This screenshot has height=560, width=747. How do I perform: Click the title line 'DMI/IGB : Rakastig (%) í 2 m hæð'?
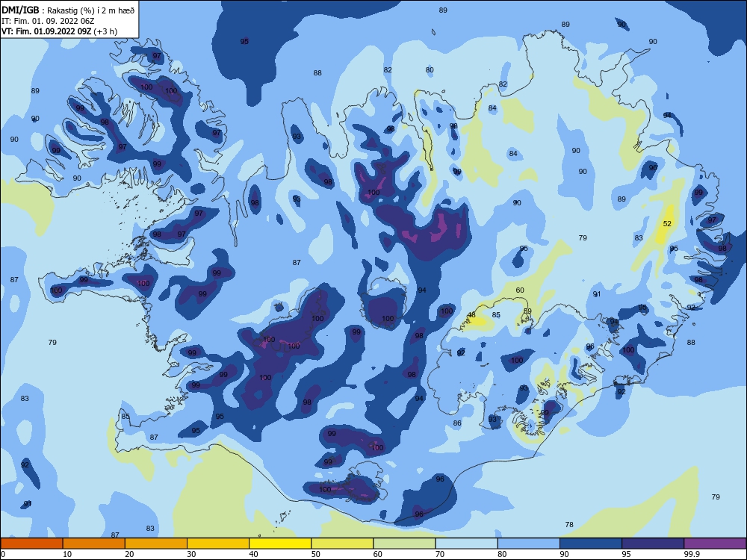coord(68,10)
